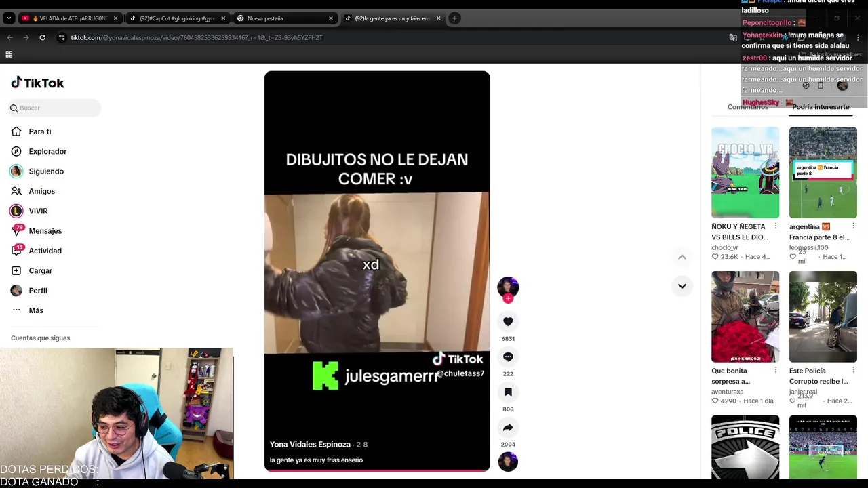Switch to the VELADA de ATE YouTube tab
The image size is (868, 488).
point(71,18)
